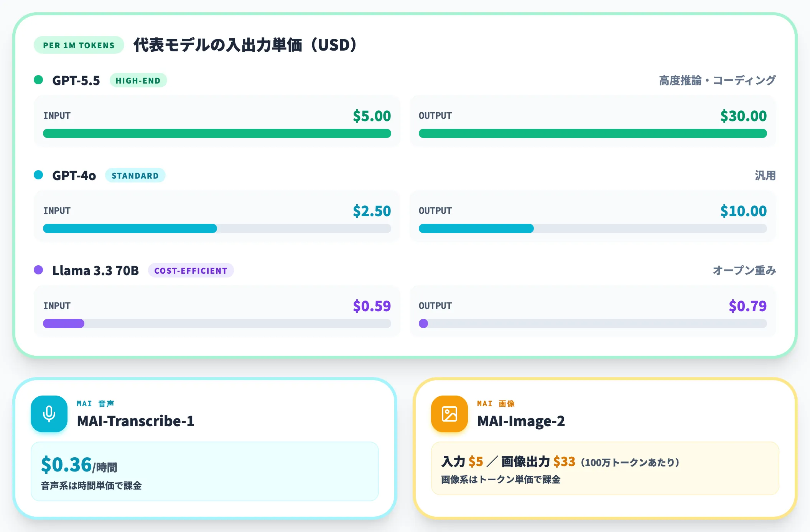810x532 pixels.
Task: Click the microphone icon for MAI-Transcribe-1
Action: (x=49, y=414)
